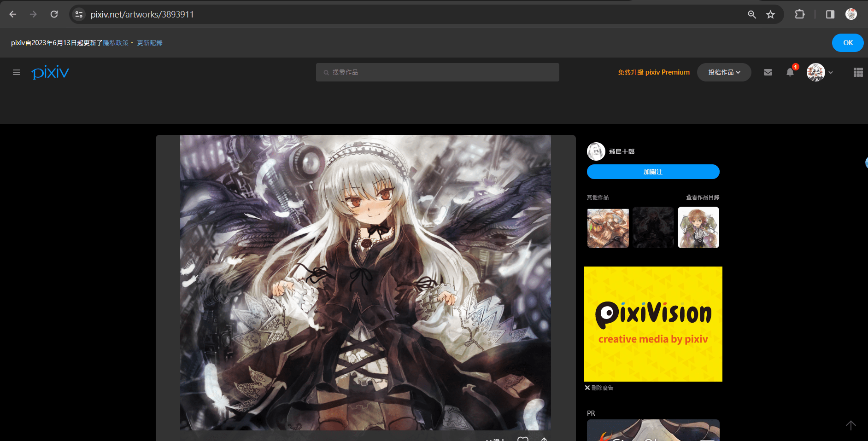Open the brown-haired girl other-works thumbnail
The height and width of the screenshot is (441, 868).
point(698,227)
